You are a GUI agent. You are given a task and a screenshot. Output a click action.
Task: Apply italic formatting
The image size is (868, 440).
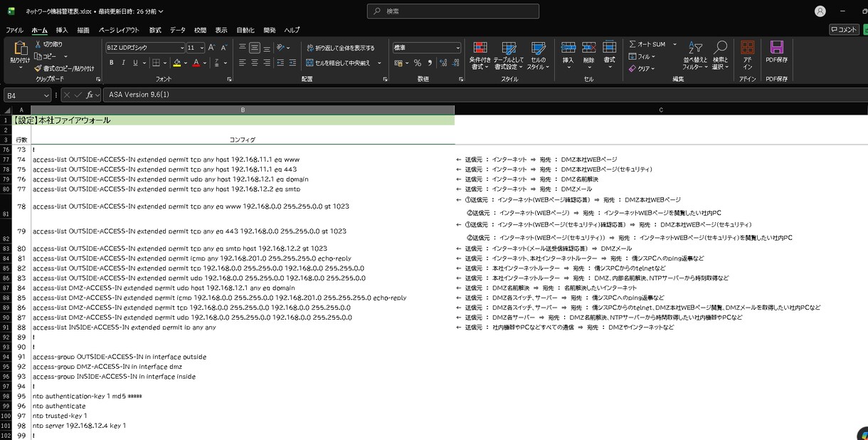point(123,63)
